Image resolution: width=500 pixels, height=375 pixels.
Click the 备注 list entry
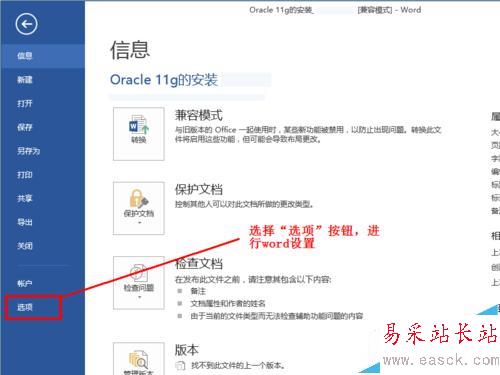[x=198, y=291]
